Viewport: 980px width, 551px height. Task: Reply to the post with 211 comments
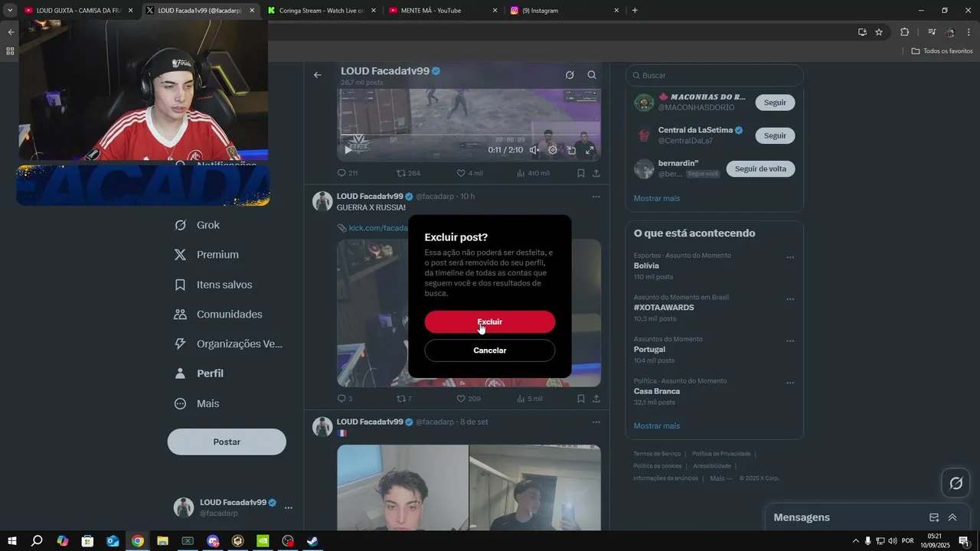tap(348, 173)
